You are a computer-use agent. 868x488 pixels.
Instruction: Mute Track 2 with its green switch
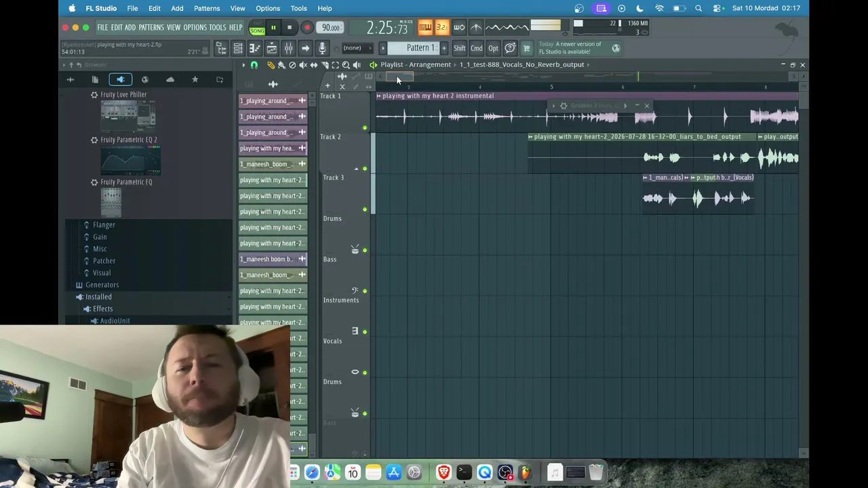point(365,169)
